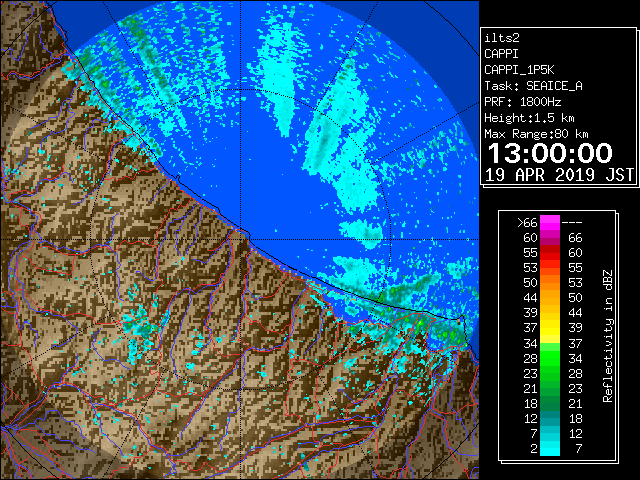Click the '>66' legend value
640x480 pixels.
pos(527,223)
